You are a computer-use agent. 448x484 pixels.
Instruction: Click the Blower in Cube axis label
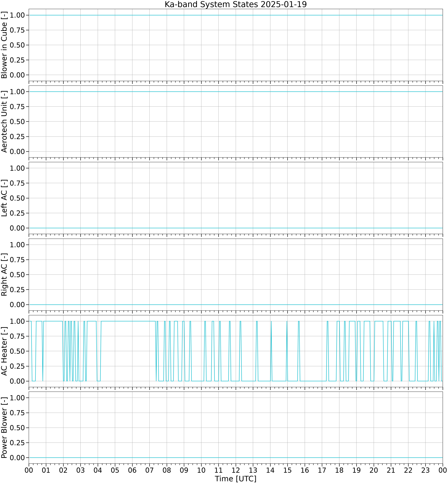click(x=4, y=45)
